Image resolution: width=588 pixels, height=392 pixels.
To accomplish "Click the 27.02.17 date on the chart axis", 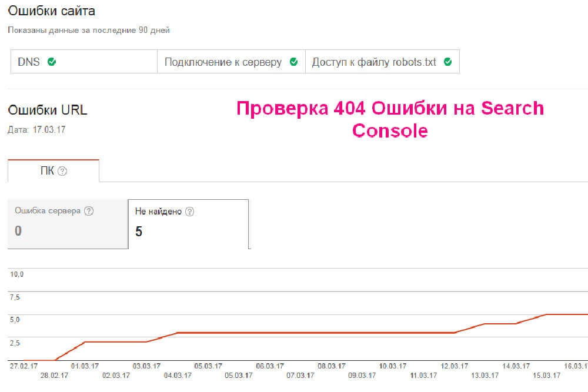I will tap(24, 366).
